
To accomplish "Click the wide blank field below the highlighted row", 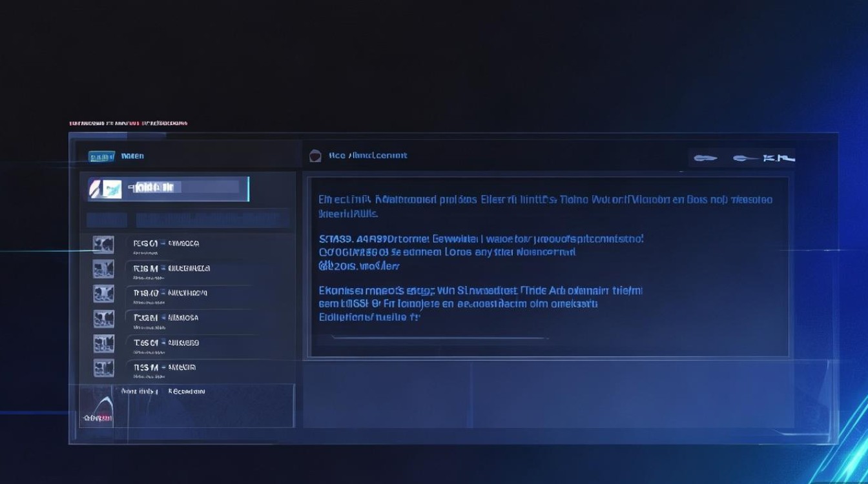I will click(213, 219).
